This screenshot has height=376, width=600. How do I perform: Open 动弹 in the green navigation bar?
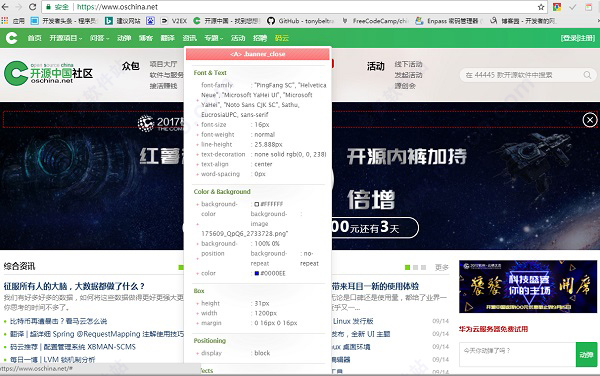point(124,38)
